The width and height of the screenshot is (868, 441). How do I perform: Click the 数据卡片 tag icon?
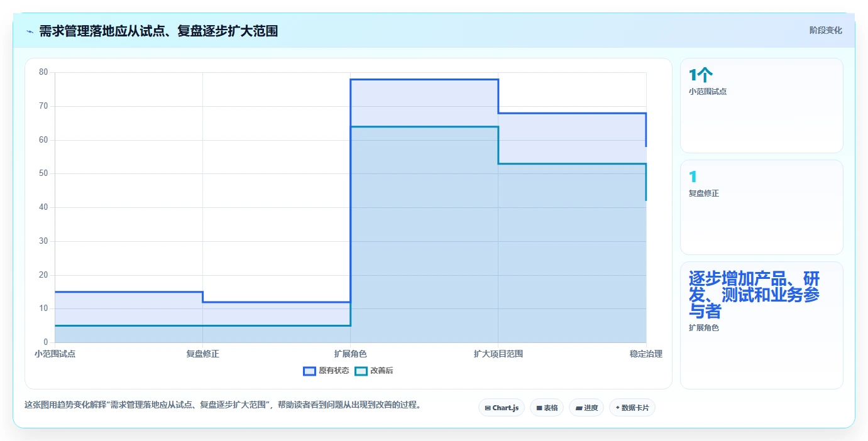[x=618, y=408]
